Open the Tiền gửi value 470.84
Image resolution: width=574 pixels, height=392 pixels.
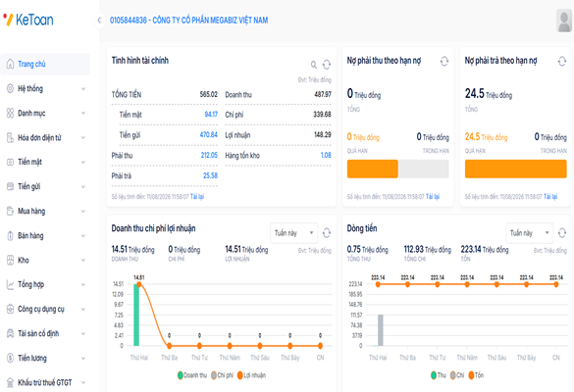click(209, 135)
